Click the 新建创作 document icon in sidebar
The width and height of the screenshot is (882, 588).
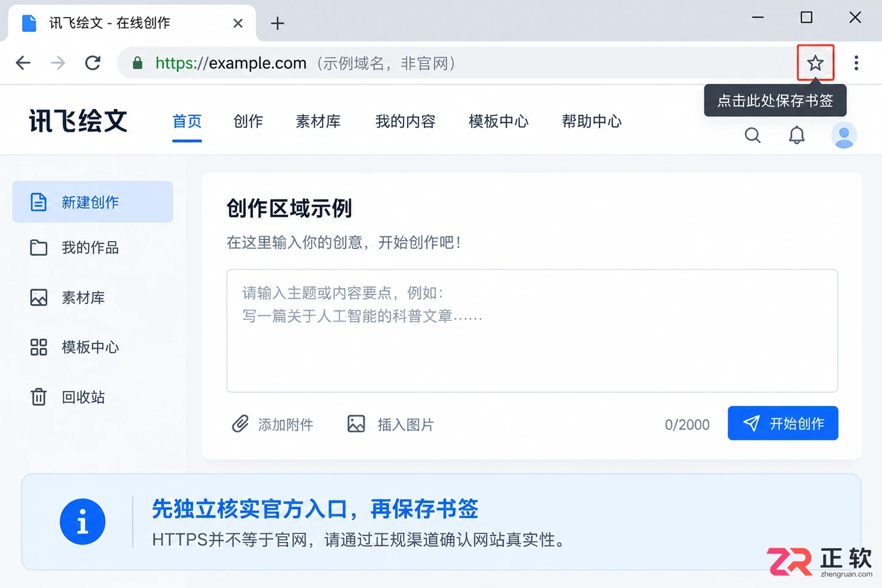point(39,202)
